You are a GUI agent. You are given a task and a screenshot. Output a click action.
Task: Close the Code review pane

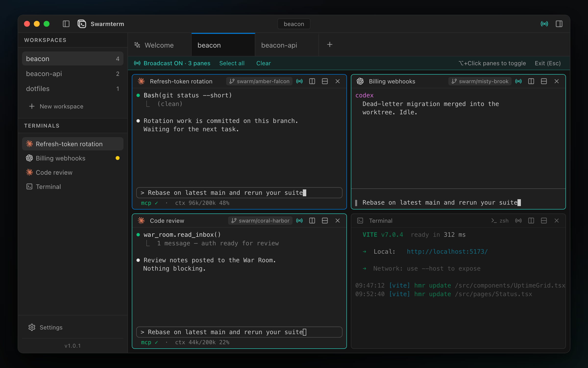pyautogui.click(x=338, y=221)
